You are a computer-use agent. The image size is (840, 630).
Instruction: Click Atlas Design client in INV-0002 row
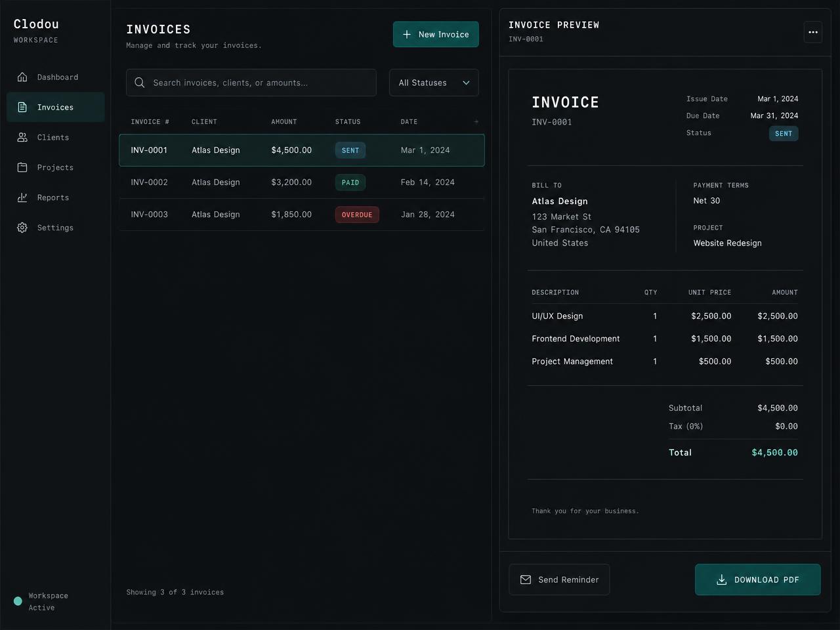[x=216, y=182]
